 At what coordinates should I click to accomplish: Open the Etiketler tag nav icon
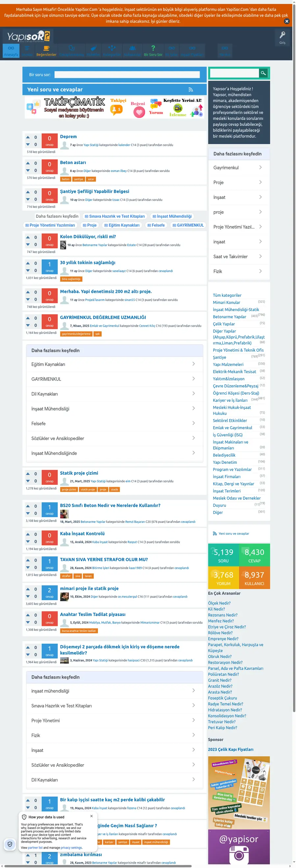tap(93, 50)
